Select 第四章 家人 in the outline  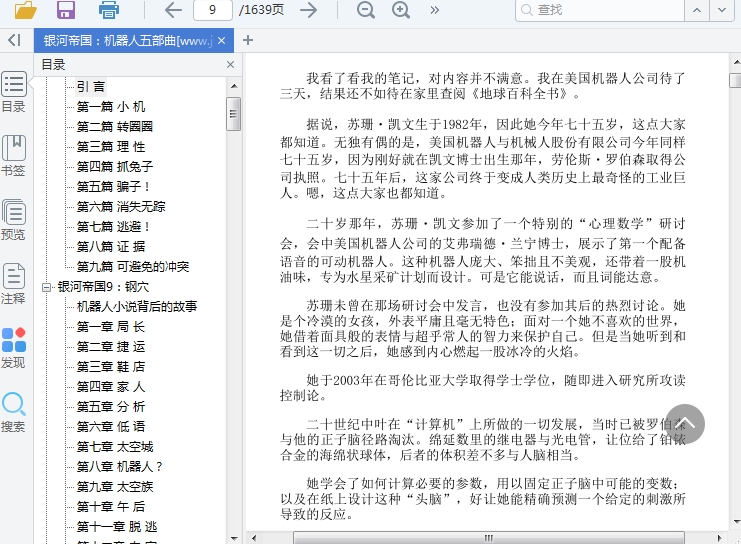[111, 387]
